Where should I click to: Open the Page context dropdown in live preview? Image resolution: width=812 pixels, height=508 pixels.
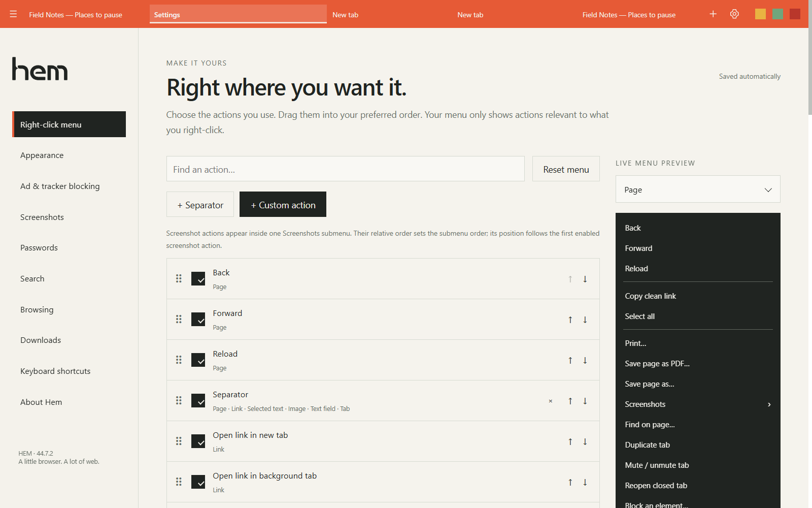pyautogui.click(x=698, y=189)
